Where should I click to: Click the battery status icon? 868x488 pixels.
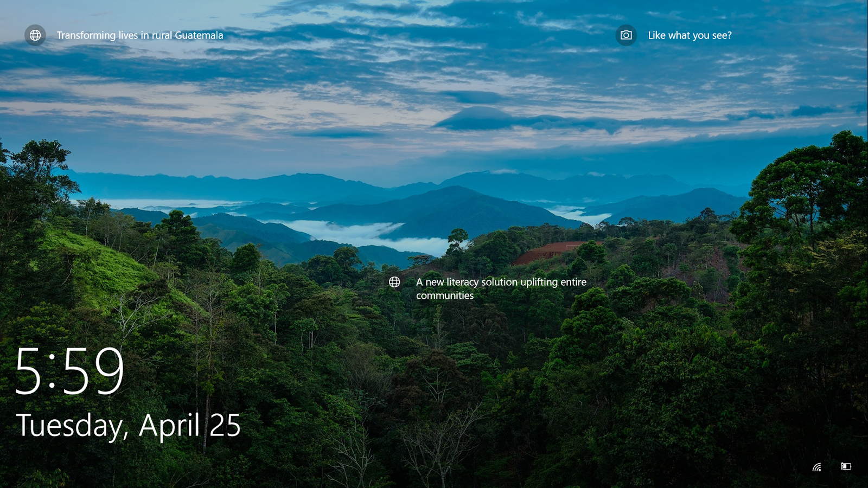click(x=846, y=466)
